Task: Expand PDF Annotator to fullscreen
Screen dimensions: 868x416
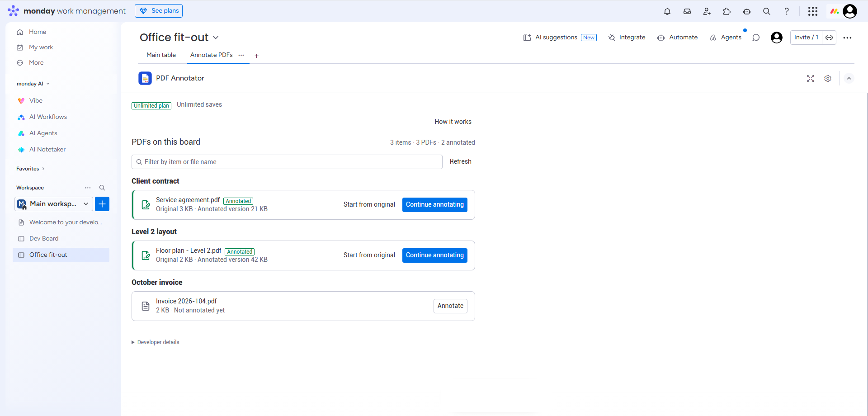Action: coord(811,78)
